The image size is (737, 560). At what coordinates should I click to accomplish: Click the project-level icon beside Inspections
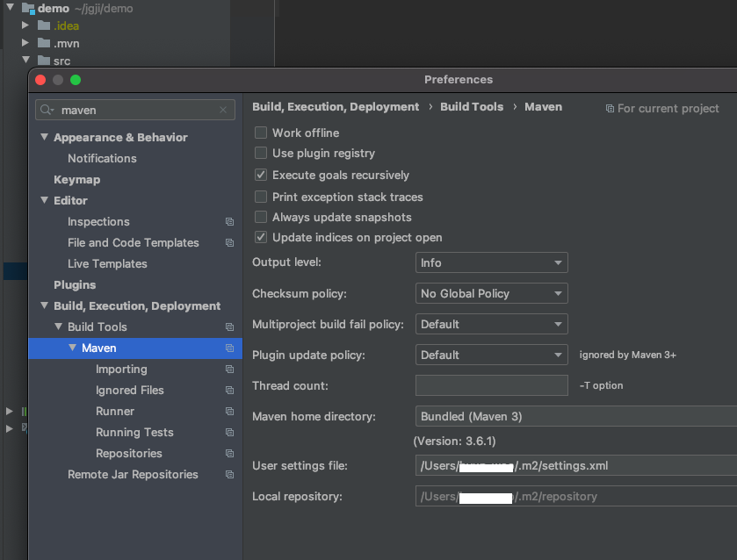point(229,222)
